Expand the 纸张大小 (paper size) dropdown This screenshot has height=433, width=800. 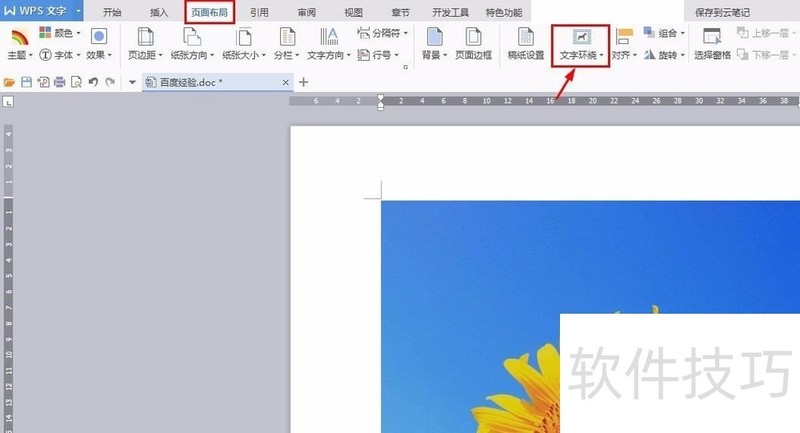(243, 55)
